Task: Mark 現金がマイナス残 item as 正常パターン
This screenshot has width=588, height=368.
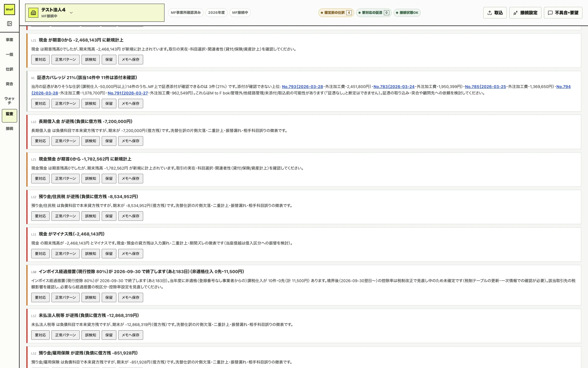Action: (x=66, y=254)
